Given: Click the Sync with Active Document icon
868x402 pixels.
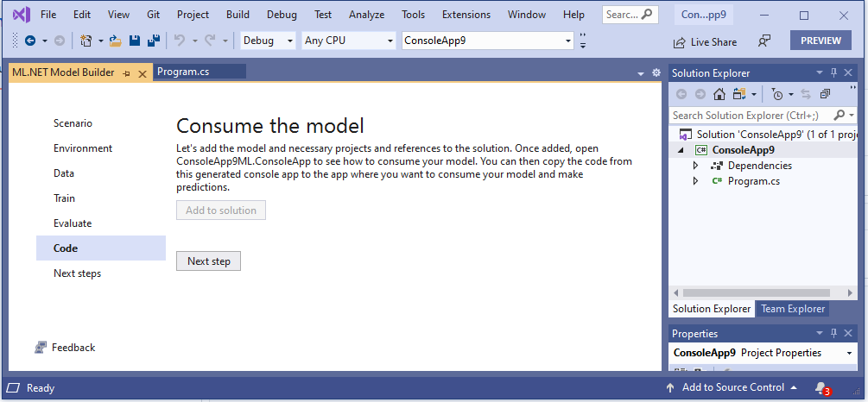Looking at the screenshot, I should 806,95.
